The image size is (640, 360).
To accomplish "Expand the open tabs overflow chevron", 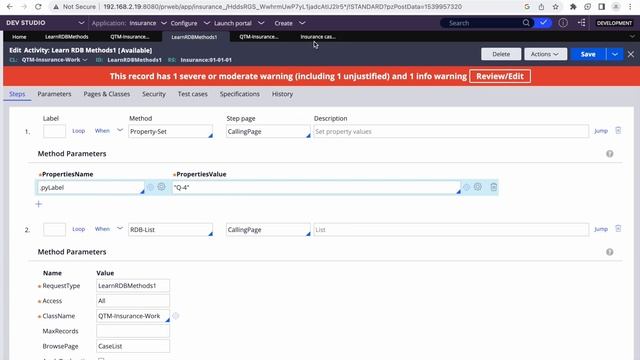I will (632, 37).
